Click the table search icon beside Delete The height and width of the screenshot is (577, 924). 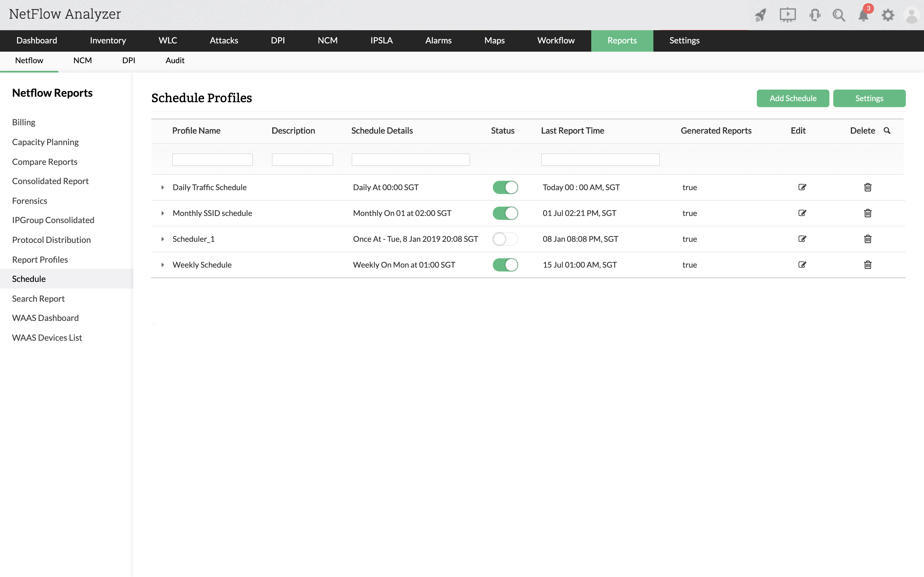click(887, 131)
